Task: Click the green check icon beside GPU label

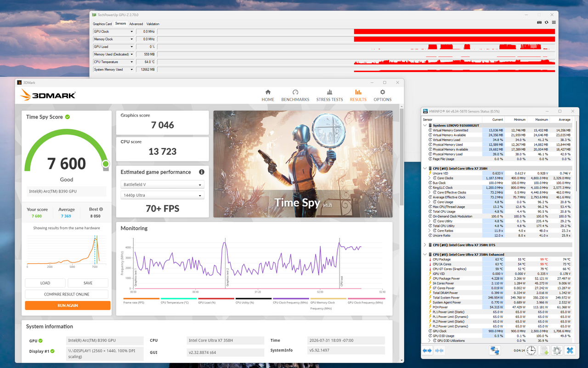Action: pos(40,341)
